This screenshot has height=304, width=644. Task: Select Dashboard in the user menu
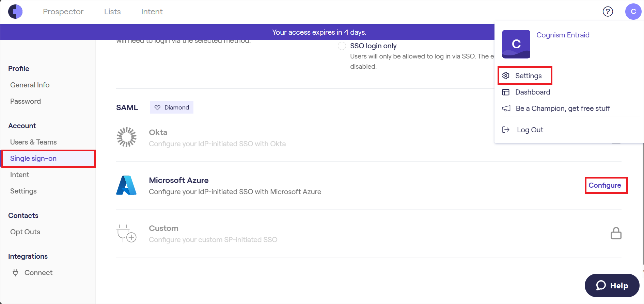[x=533, y=92]
